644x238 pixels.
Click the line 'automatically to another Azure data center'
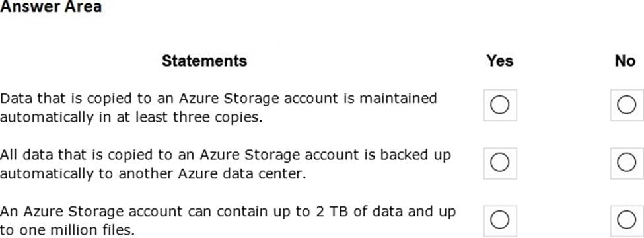tap(153, 175)
